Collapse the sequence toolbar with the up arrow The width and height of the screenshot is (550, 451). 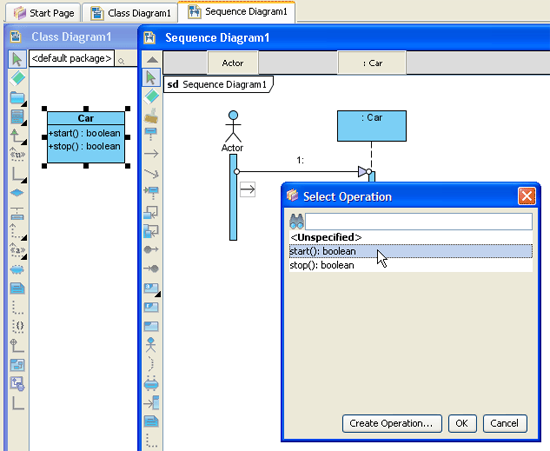(152, 60)
